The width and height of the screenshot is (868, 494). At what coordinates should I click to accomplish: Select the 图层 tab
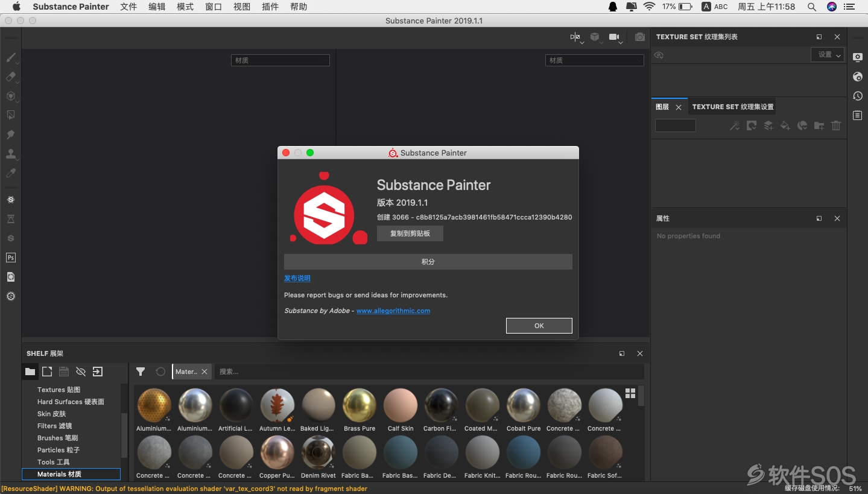pos(662,107)
